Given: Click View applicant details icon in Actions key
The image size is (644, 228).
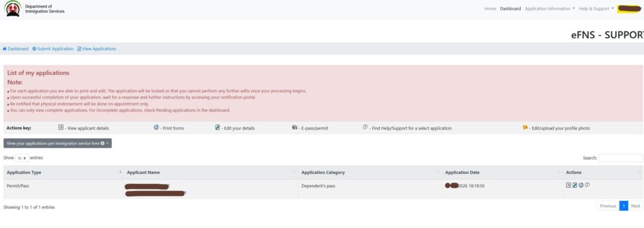Looking at the screenshot, I should pyautogui.click(x=61, y=128).
